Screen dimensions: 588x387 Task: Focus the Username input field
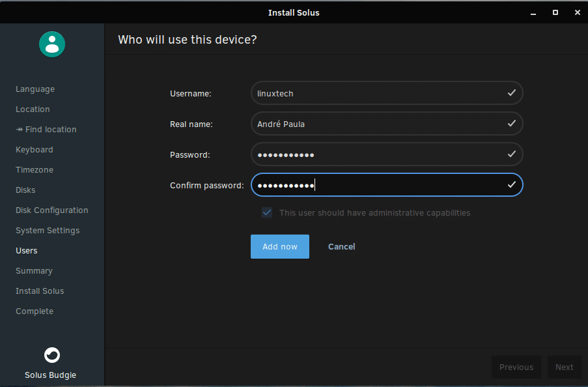click(x=387, y=93)
